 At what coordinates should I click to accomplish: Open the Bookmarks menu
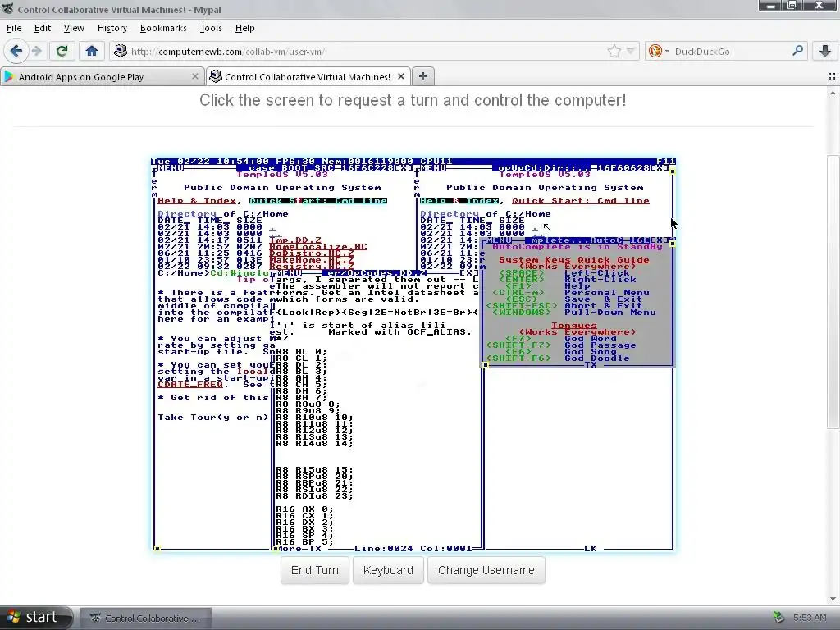pyautogui.click(x=163, y=28)
